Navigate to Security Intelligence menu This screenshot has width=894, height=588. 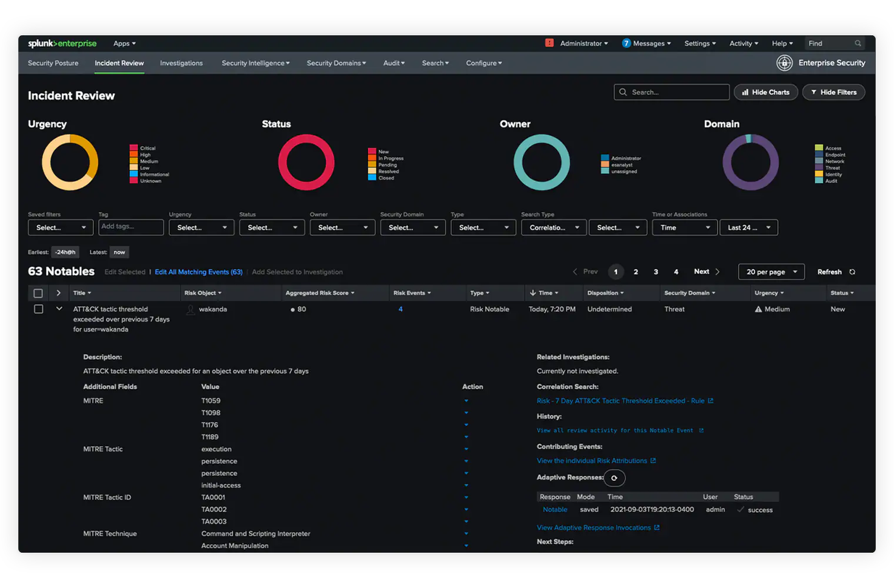point(255,62)
